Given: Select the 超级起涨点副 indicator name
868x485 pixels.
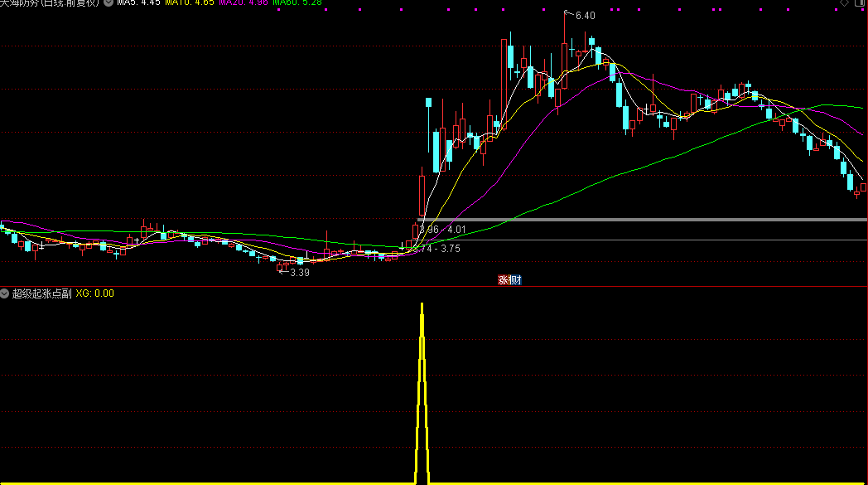Looking at the screenshot, I should click(42, 293).
